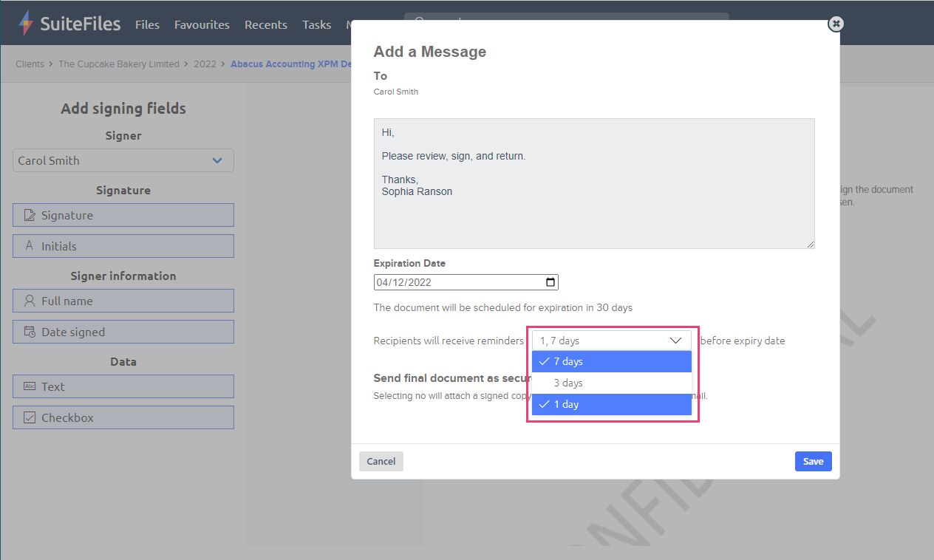This screenshot has height=560, width=934.
Task: Go to the Recents menu
Action: tap(265, 25)
